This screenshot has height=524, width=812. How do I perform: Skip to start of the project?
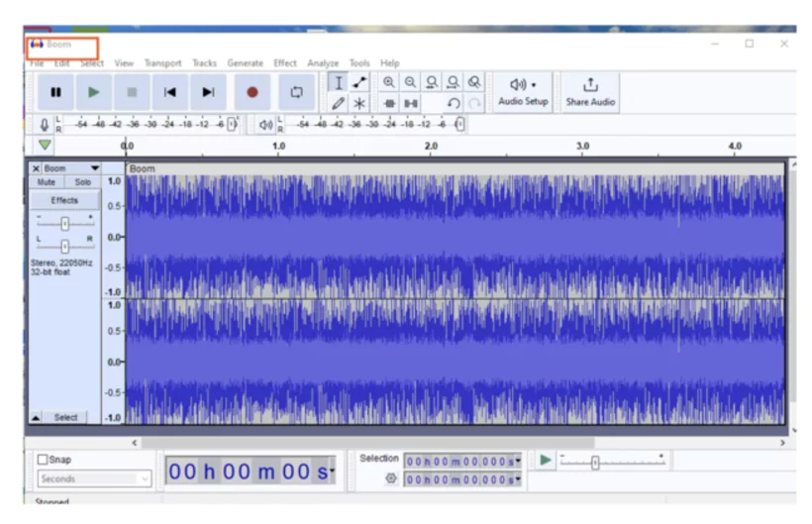coord(170,92)
